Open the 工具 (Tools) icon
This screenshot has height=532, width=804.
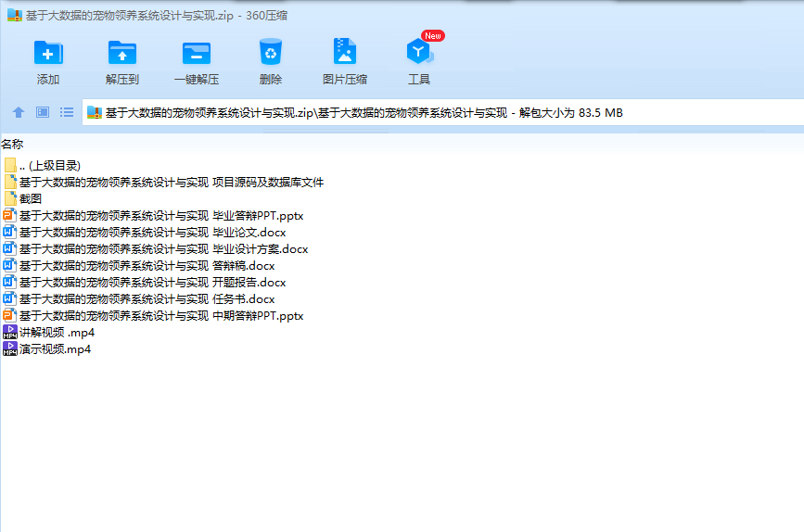coord(419,51)
